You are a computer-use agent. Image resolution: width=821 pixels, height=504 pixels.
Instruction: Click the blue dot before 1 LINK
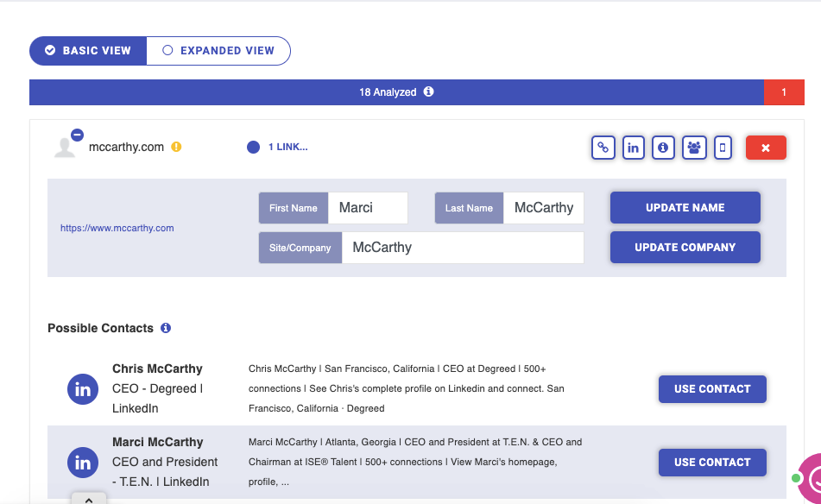(253, 147)
